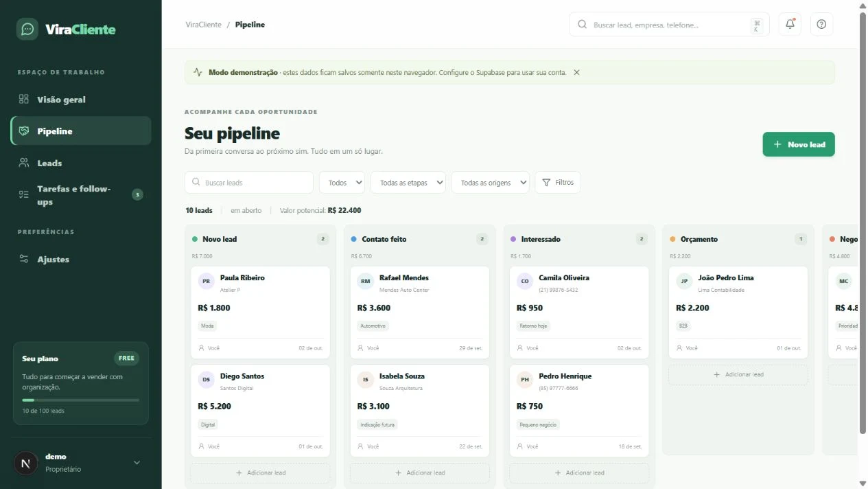Click the Ajustes sliders icon
This screenshot has height=489, width=868.
tap(24, 259)
